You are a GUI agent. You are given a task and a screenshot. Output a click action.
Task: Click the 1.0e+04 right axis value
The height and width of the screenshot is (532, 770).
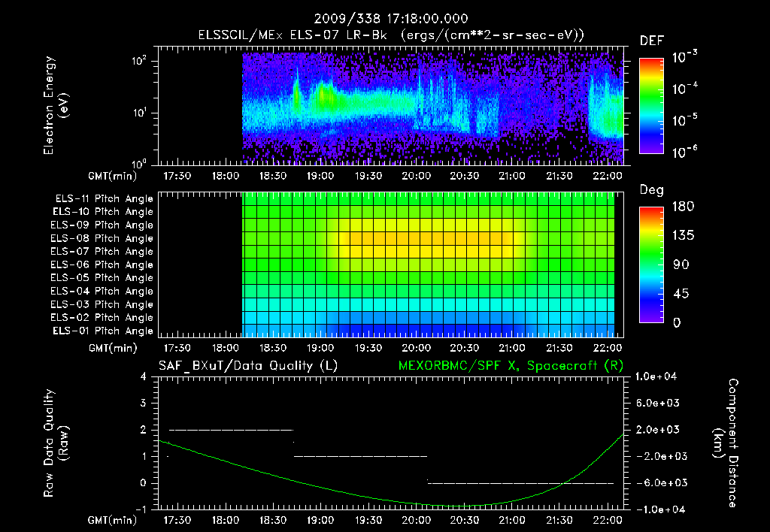[656, 376]
